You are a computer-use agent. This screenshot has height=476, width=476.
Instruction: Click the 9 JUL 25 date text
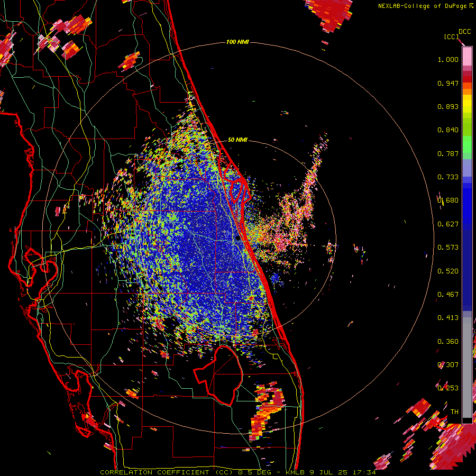coord(329,472)
